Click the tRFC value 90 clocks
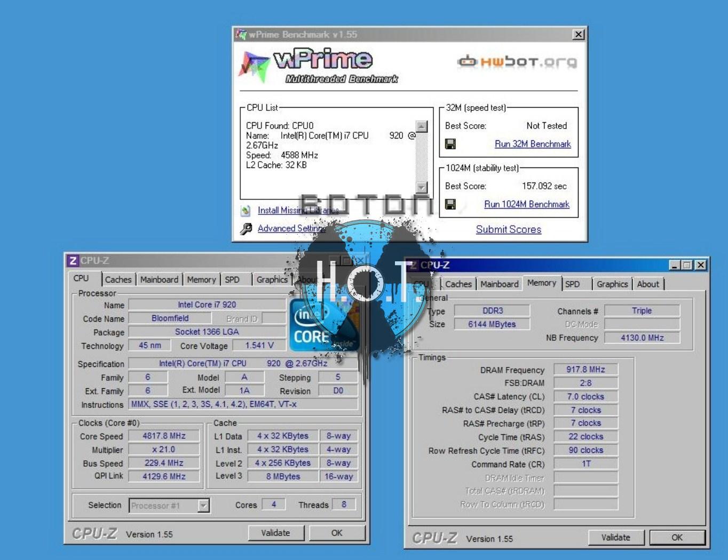The height and width of the screenshot is (560, 728). (586, 450)
